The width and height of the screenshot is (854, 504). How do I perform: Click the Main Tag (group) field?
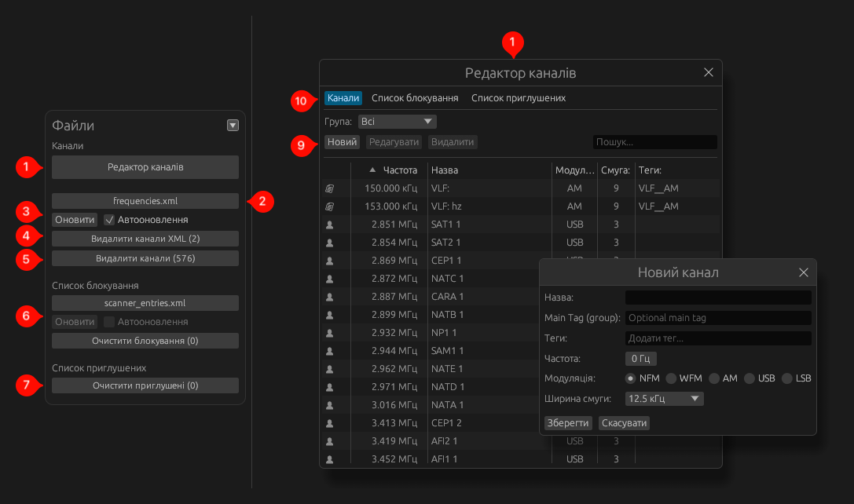(x=718, y=318)
